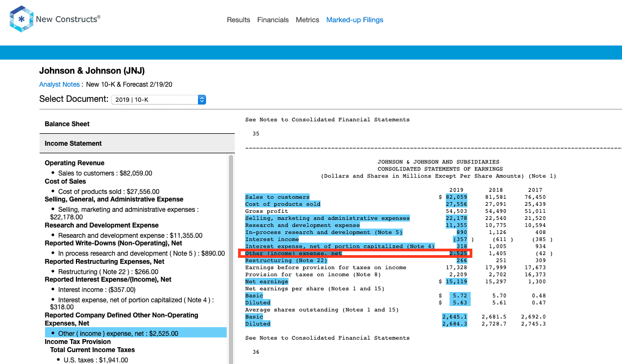Go to the Metrics menu item
Image resolution: width=622 pixels, height=364 pixels.
[307, 20]
